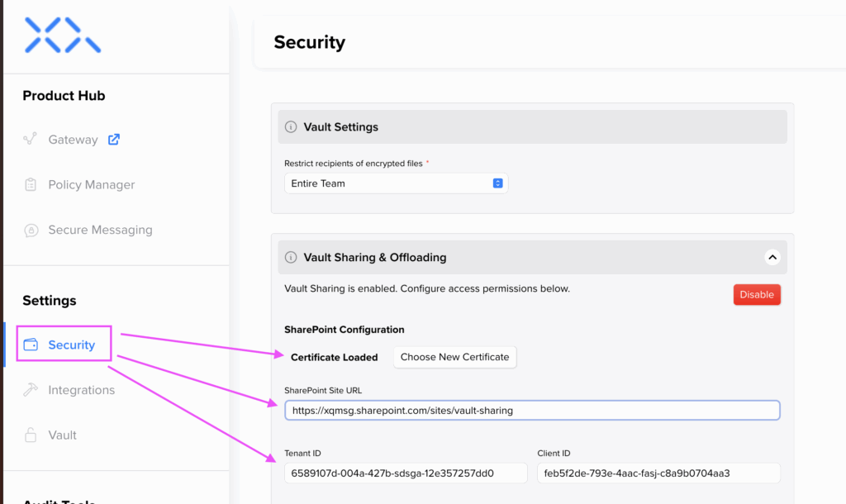
Task: Focus the Client ID input field
Action: 658,473
